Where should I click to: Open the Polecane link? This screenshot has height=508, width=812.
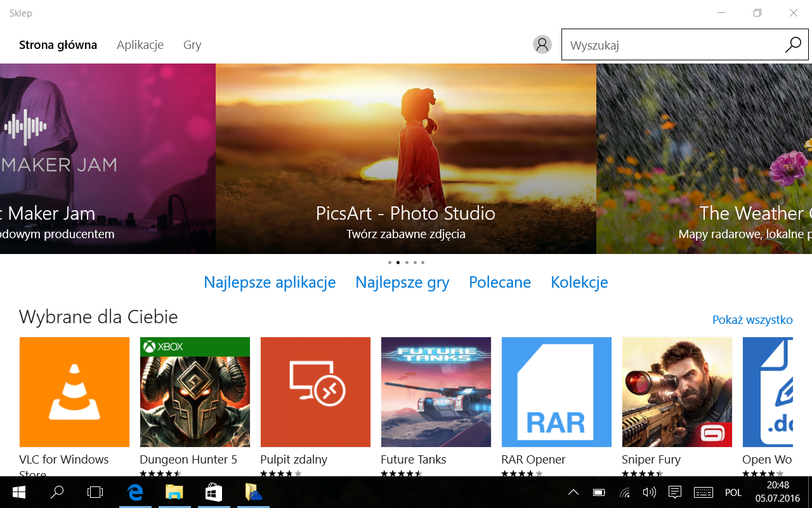click(x=500, y=283)
